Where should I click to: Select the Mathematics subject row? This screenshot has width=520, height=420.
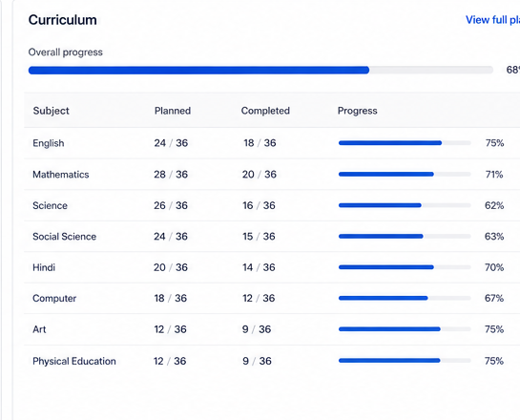[272, 174]
